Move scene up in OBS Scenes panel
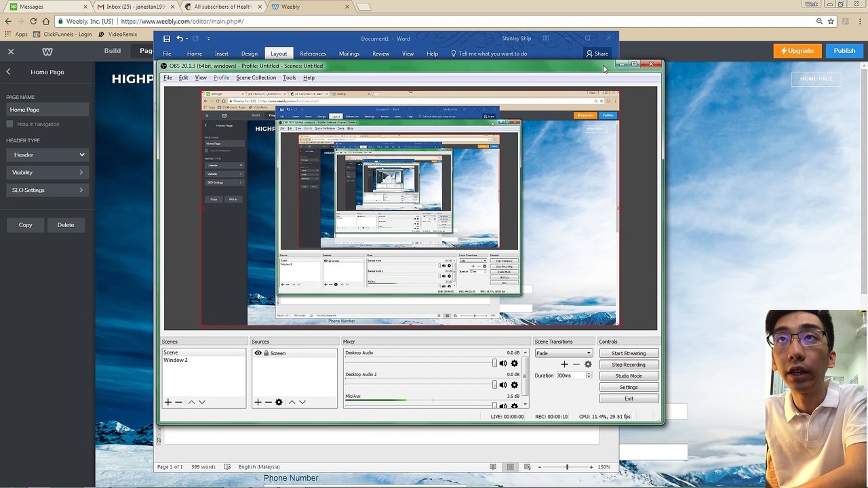Screen dimensions: 868x488 [191, 402]
